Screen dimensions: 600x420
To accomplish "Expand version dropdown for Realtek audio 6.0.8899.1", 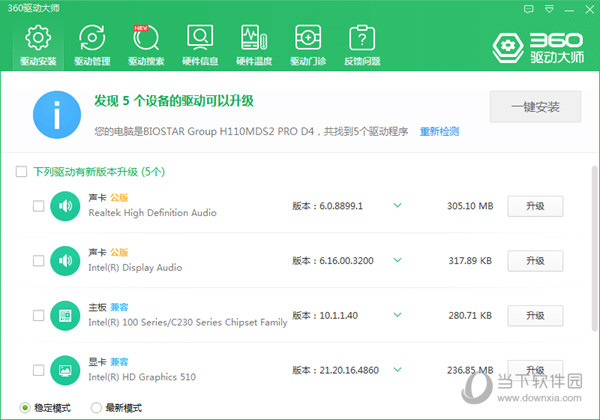I will (397, 206).
